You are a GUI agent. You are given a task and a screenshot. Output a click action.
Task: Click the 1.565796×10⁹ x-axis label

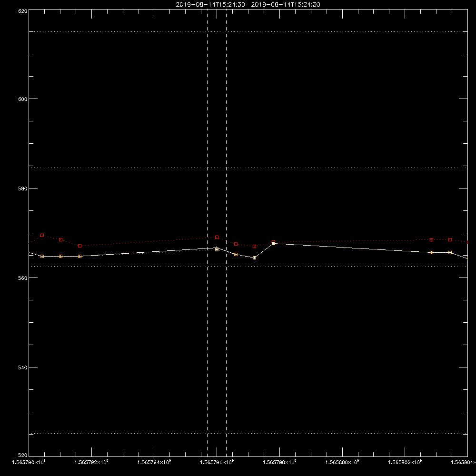click(217, 462)
